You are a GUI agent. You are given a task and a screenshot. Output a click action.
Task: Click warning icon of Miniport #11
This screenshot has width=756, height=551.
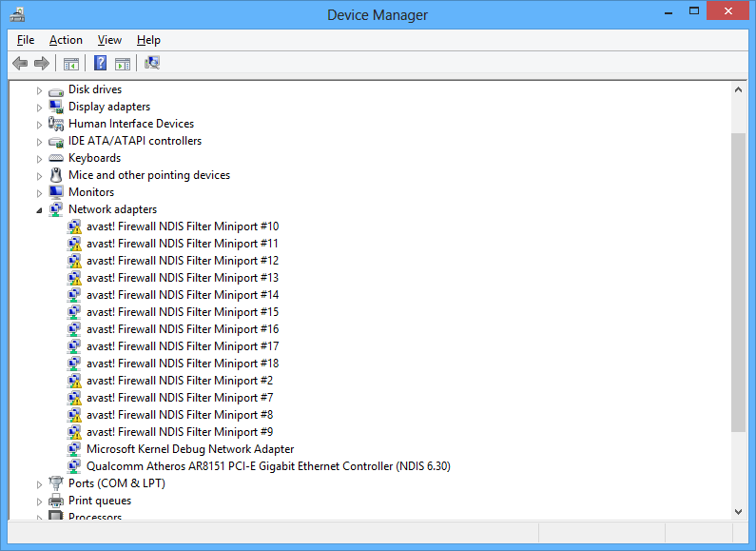click(74, 244)
